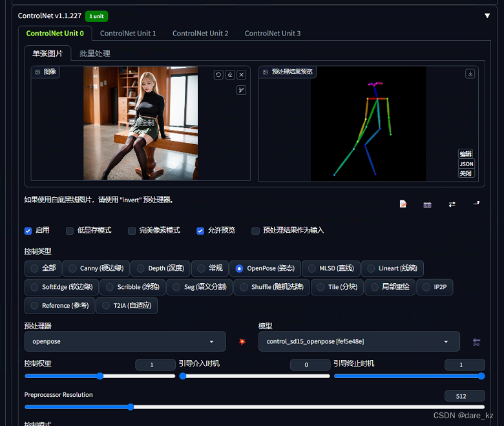504x426 pixels.
Task: Remove the input image with X icon
Action: point(242,75)
